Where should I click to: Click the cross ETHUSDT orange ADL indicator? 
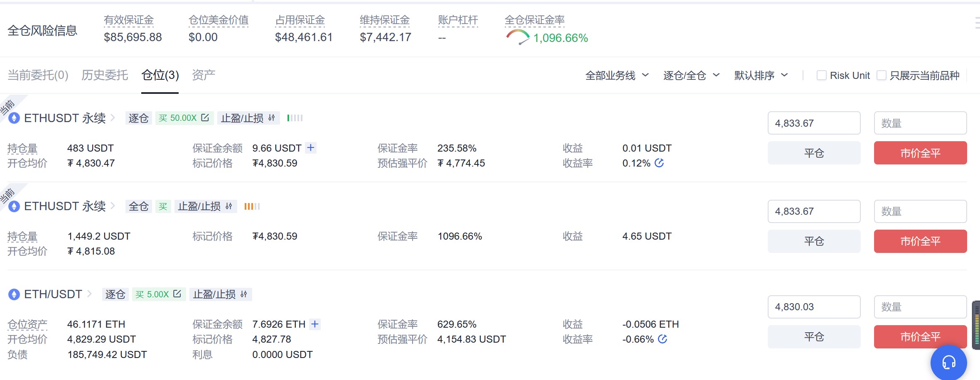tap(252, 206)
